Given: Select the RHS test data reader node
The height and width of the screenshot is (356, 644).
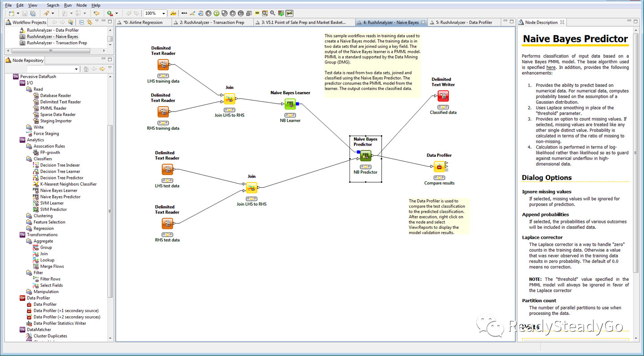Looking at the screenshot, I should (x=167, y=223).
